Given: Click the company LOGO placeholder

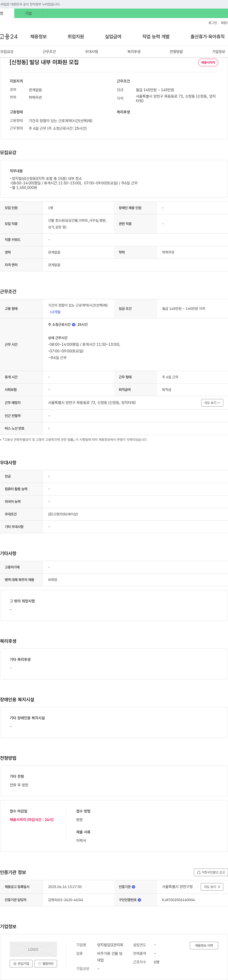Looking at the screenshot, I should tap(33, 949).
